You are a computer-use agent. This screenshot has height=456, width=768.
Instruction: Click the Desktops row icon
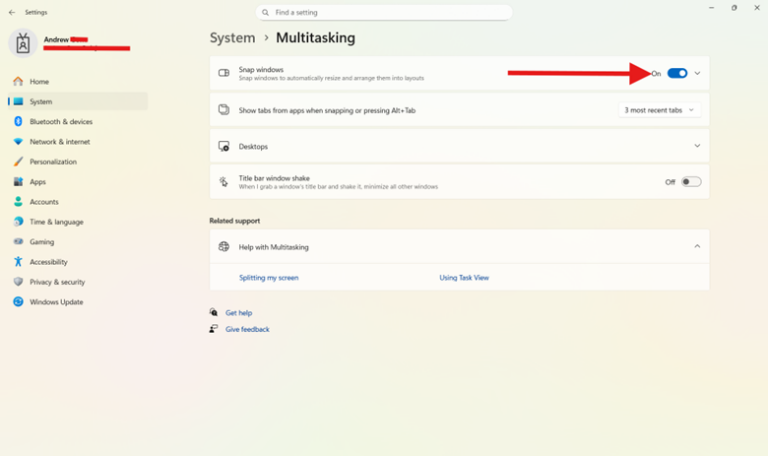224,146
